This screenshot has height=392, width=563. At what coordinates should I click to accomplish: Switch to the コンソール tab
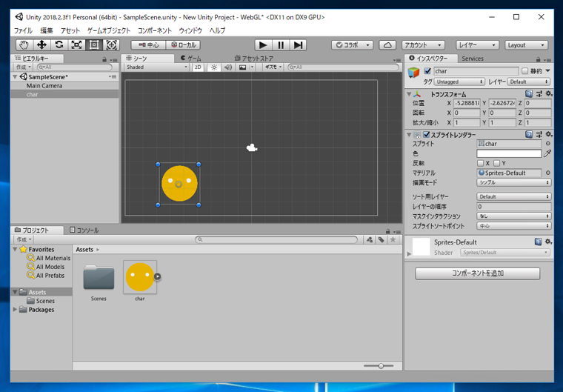[x=84, y=230]
